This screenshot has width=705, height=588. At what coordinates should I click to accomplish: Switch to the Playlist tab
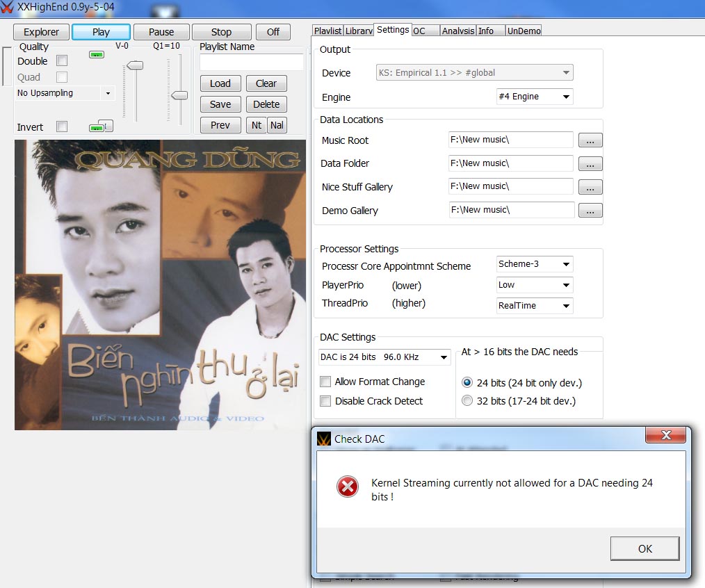pos(327,31)
